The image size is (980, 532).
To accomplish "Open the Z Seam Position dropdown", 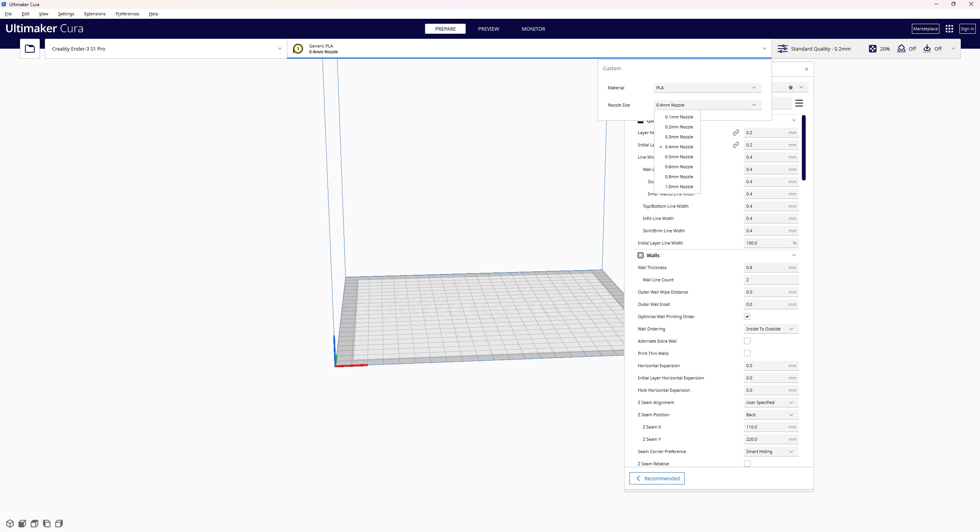I will click(x=771, y=415).
